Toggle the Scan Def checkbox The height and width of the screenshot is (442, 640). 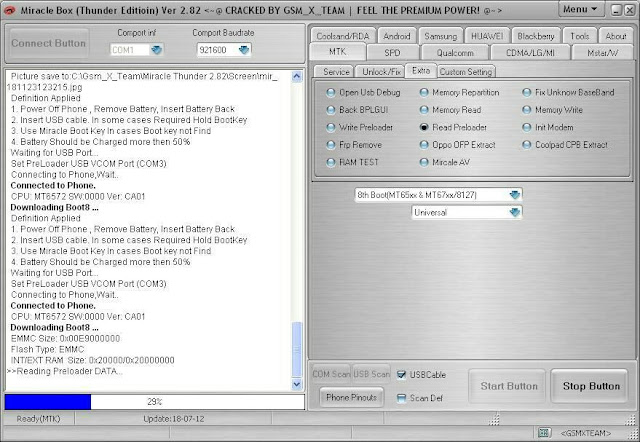[x=402, y=398]
